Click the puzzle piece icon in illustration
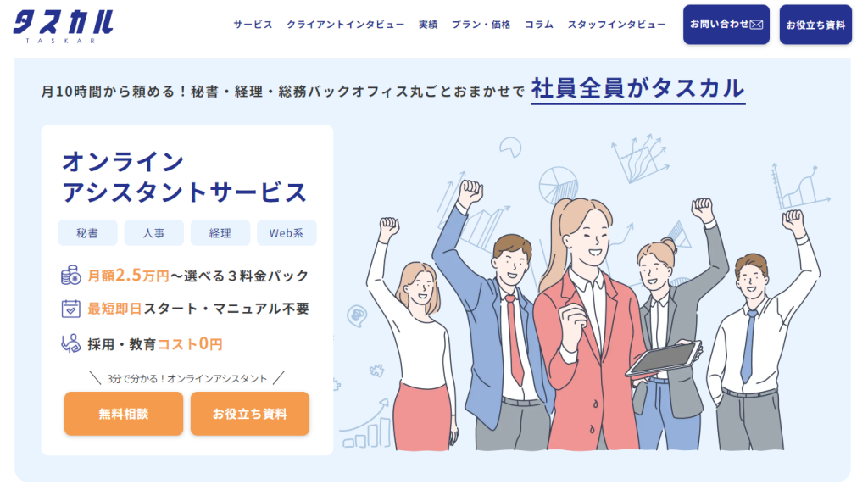 click(x=377, y=370)
